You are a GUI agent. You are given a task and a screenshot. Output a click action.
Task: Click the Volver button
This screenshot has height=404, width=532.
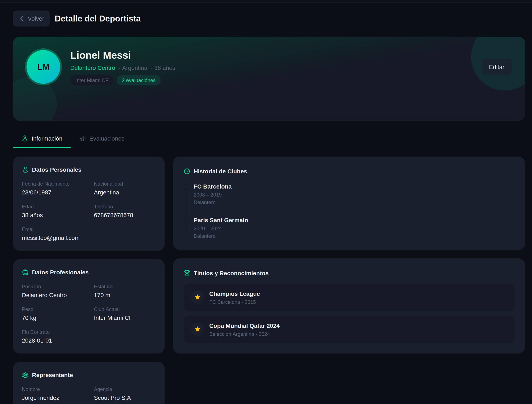tap(32, 19)
